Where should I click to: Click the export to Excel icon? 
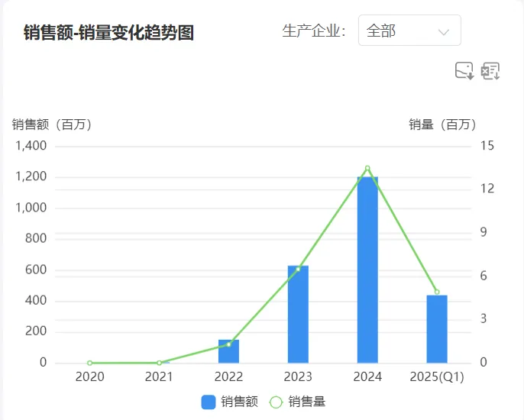490,71
